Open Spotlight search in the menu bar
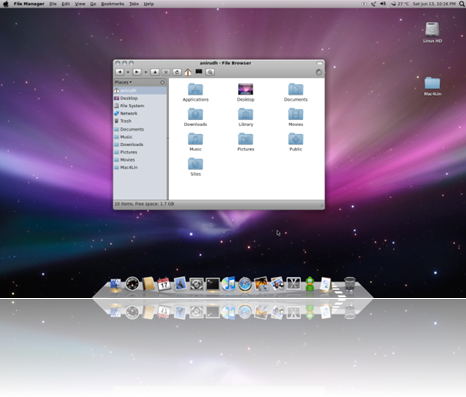 pyautogui.click(x=462, y=4)
